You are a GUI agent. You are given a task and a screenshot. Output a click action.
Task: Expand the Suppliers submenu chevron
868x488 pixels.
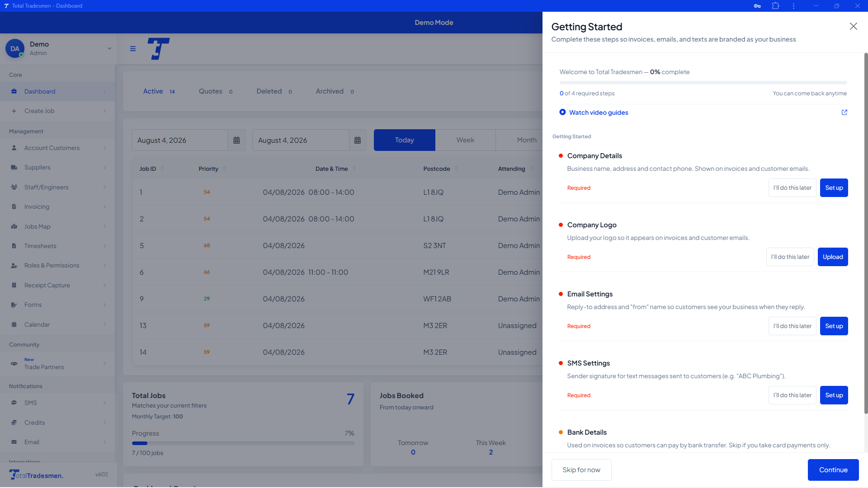pyautogui.click(x=104, y=168)
